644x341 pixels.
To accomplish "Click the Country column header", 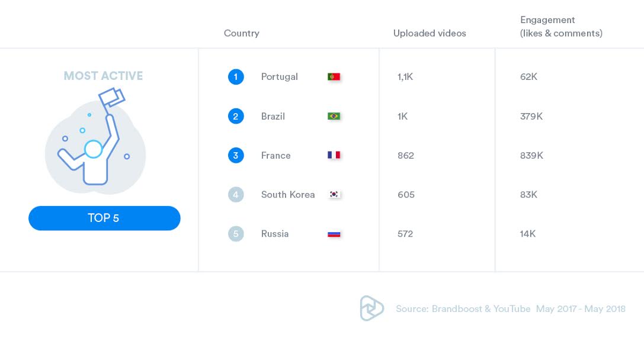I will pos(242,33).
